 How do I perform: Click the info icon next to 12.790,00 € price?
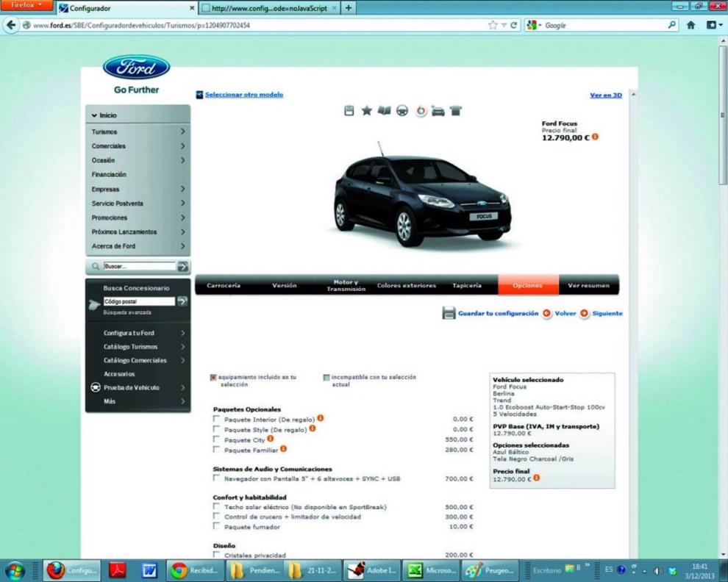[x=595, y=137]
